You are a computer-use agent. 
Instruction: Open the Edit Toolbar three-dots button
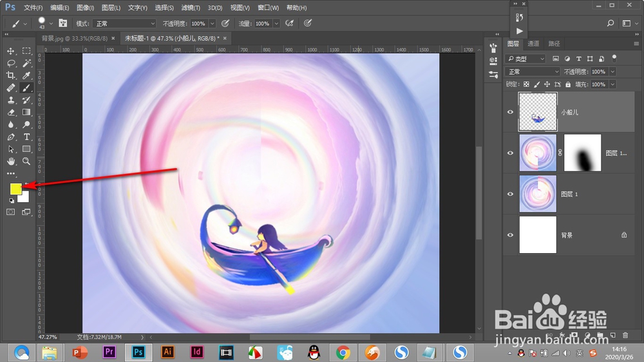pyautogui.click(x=11, y=173)
